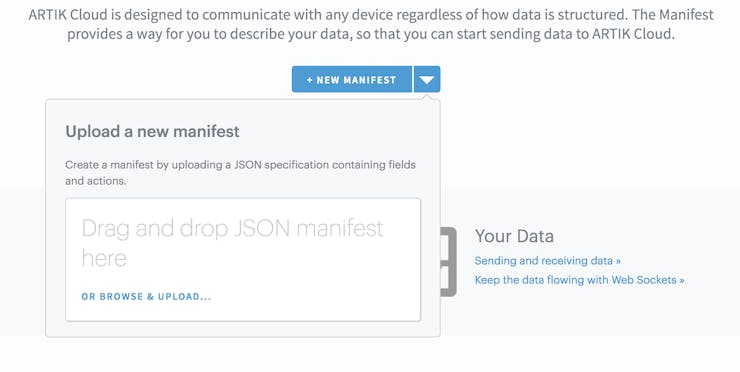Click the and actions description line

96,181
